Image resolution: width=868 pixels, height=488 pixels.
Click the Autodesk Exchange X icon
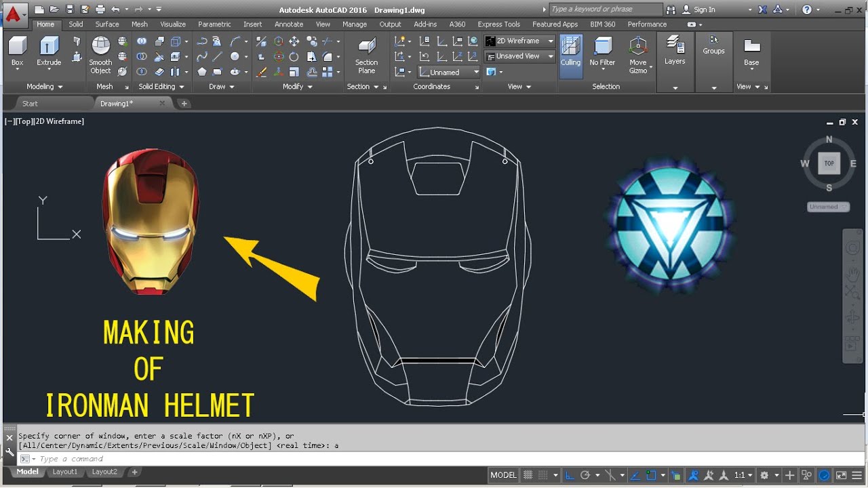[763, 9]
